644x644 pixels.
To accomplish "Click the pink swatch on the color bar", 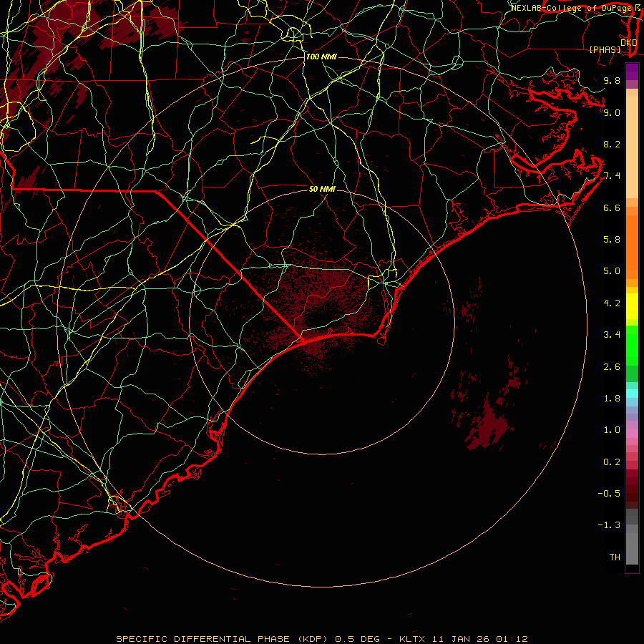I will click(632, 434).
